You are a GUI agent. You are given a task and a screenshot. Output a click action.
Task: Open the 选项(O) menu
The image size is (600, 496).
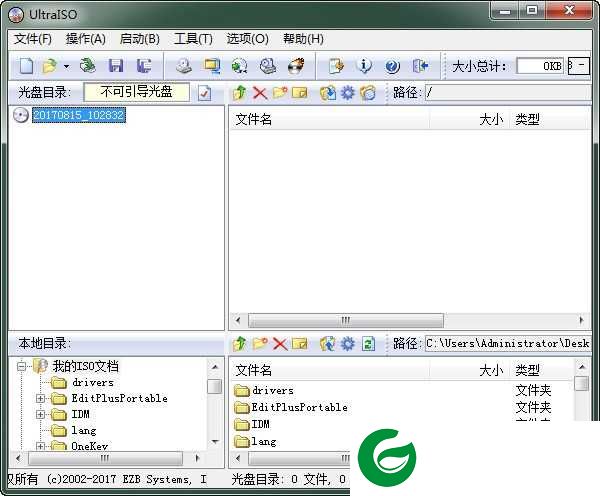[x=248, y=39]
